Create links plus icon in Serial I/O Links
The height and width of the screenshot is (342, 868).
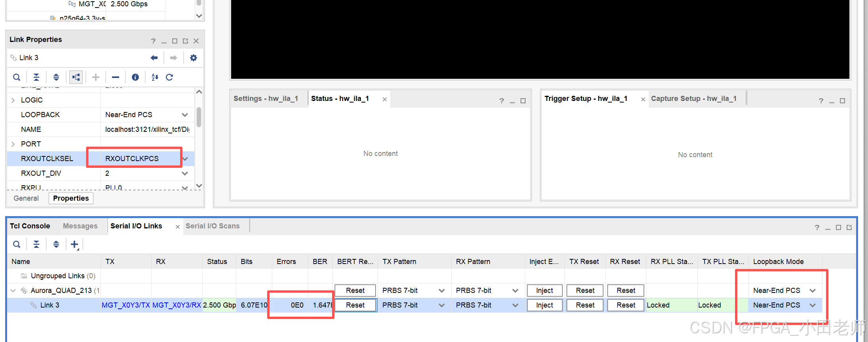74,244
